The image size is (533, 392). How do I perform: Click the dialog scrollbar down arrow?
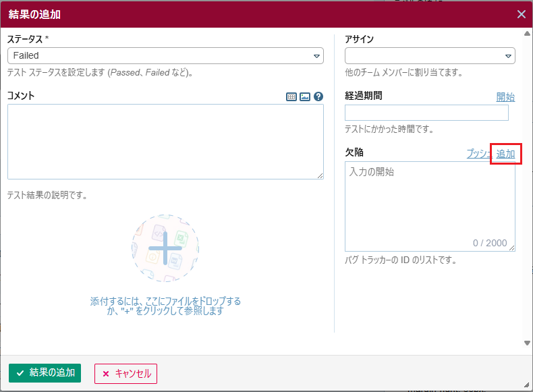[x=528, y=343]
